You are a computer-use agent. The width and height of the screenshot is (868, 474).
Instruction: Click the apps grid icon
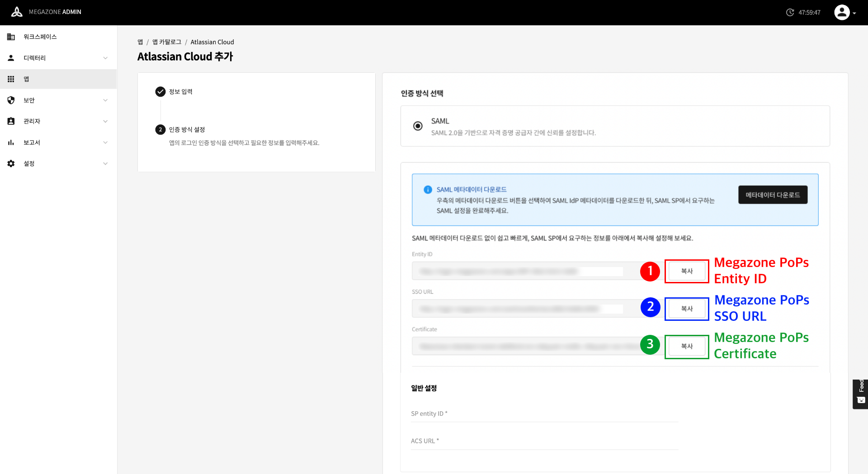click(x=11, y=79)
